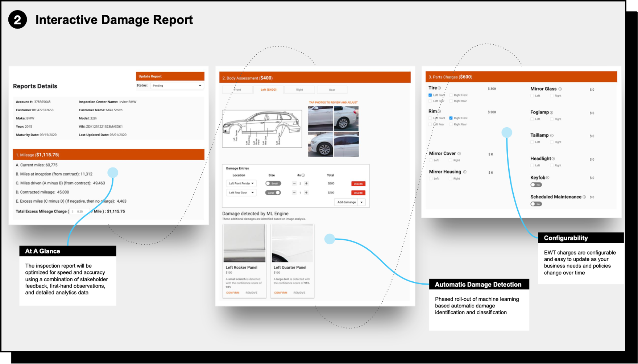Expand the Add damage dropdown arrow

(x=361, y=202)
